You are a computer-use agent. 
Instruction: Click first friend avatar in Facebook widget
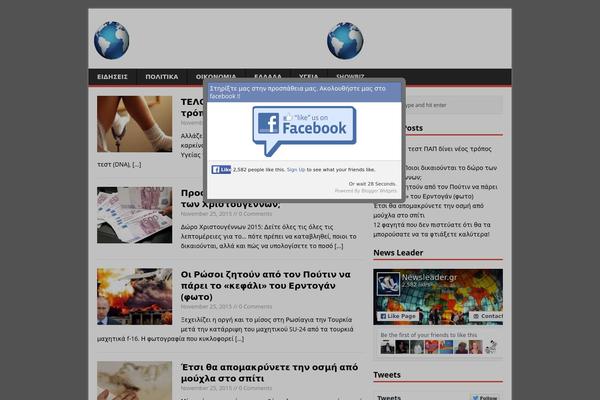pos(387,347)
